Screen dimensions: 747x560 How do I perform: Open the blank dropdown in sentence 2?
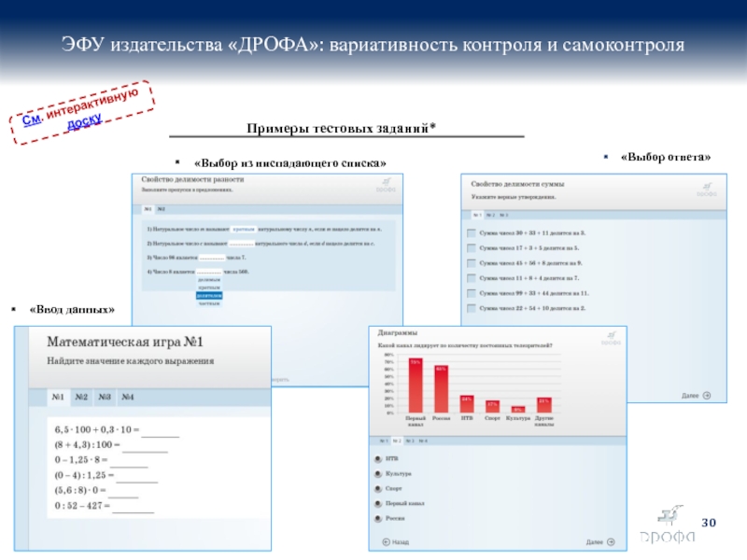241,244
